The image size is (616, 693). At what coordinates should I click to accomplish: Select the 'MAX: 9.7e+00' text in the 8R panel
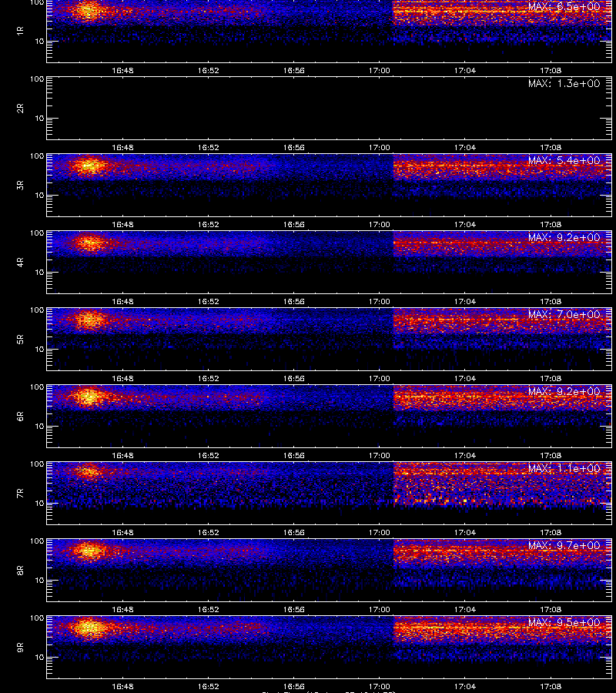coord(564,546)
